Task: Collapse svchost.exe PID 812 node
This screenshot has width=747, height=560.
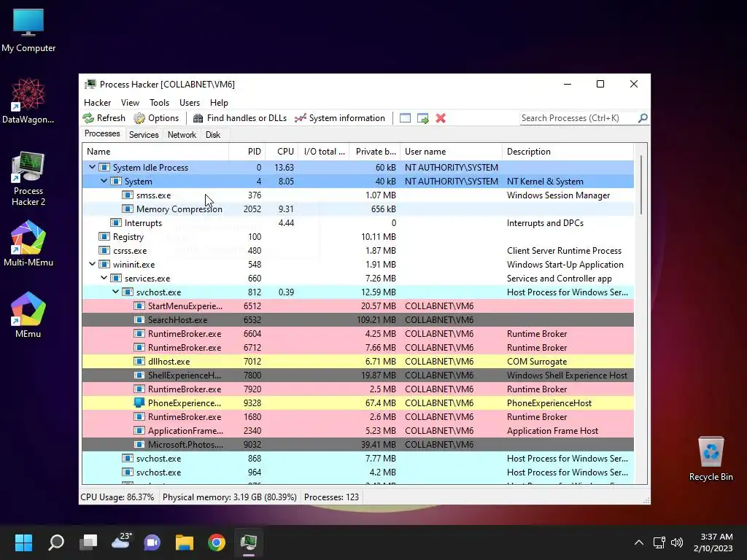Action: pyautogui.click(x=115, y=292)
